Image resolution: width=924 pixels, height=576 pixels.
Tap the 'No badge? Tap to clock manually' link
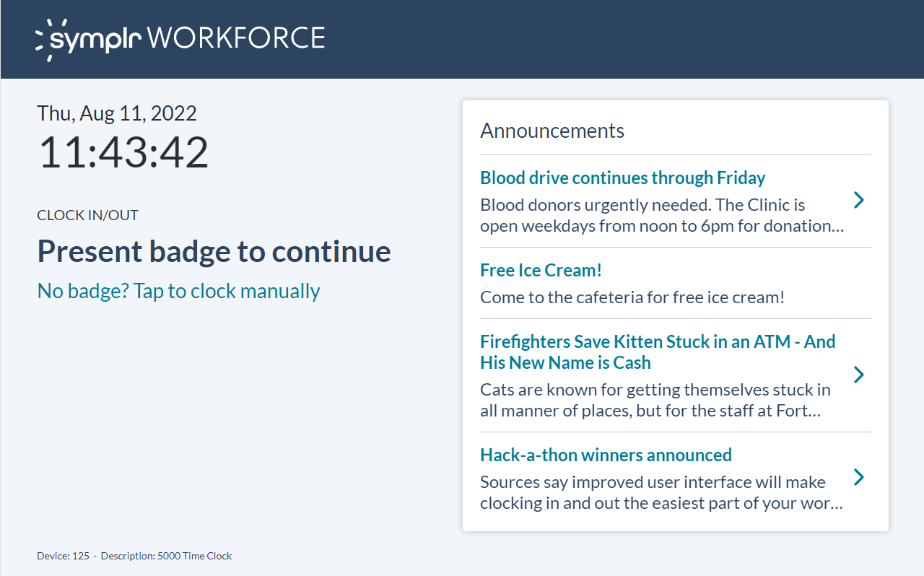click(x=178, y=291)
